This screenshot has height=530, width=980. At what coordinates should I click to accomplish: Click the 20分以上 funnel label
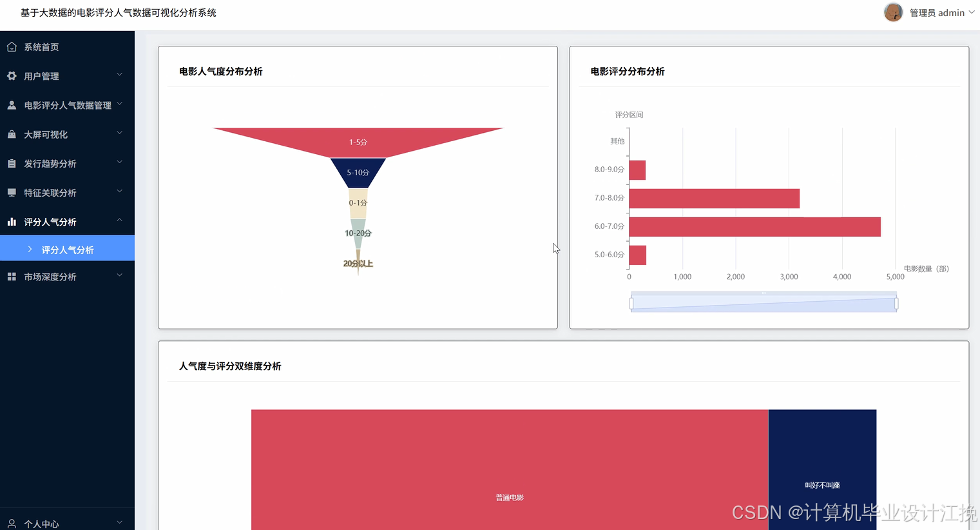358,263
